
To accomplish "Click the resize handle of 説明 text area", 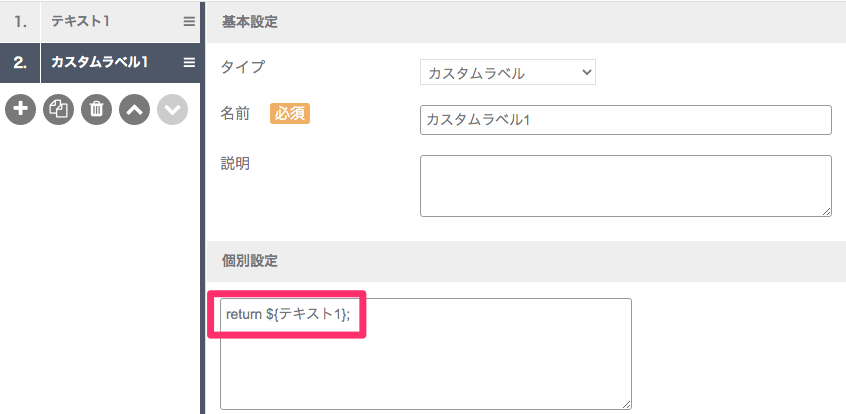I will coord(827,212).
